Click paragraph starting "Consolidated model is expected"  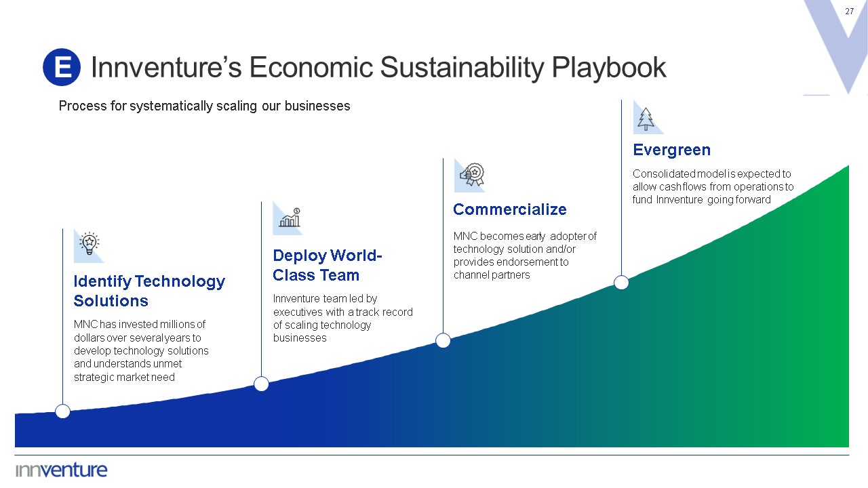click(713, 186)
